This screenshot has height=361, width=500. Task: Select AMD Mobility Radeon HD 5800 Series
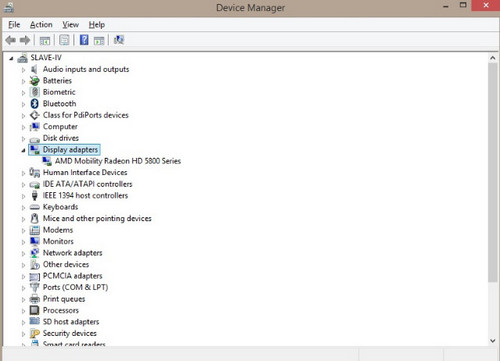point(118,161)
